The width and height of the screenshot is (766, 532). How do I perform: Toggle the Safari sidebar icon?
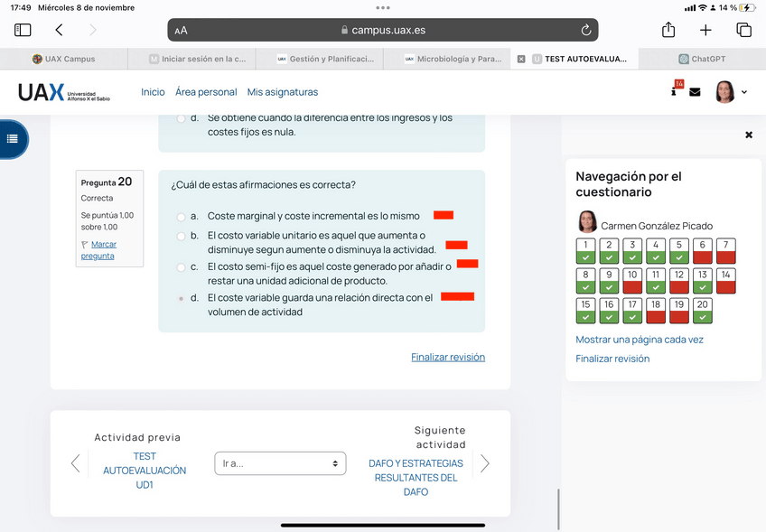(23, 30)
